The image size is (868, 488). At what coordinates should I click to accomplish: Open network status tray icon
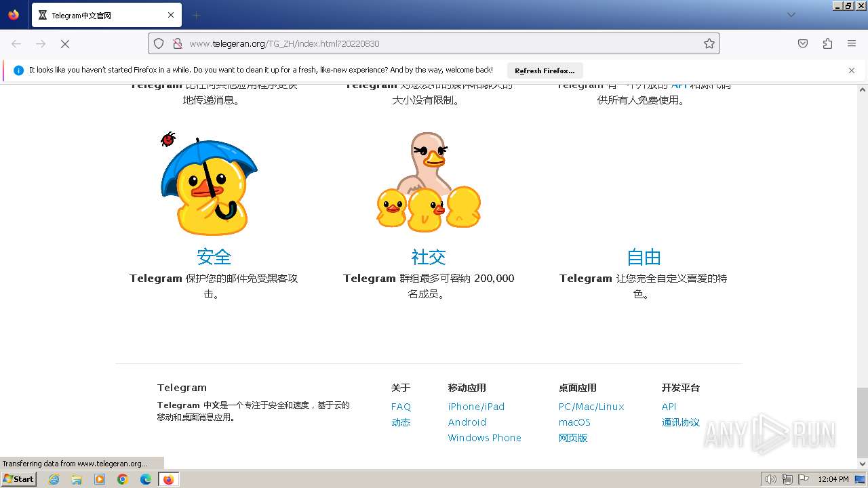787,479
